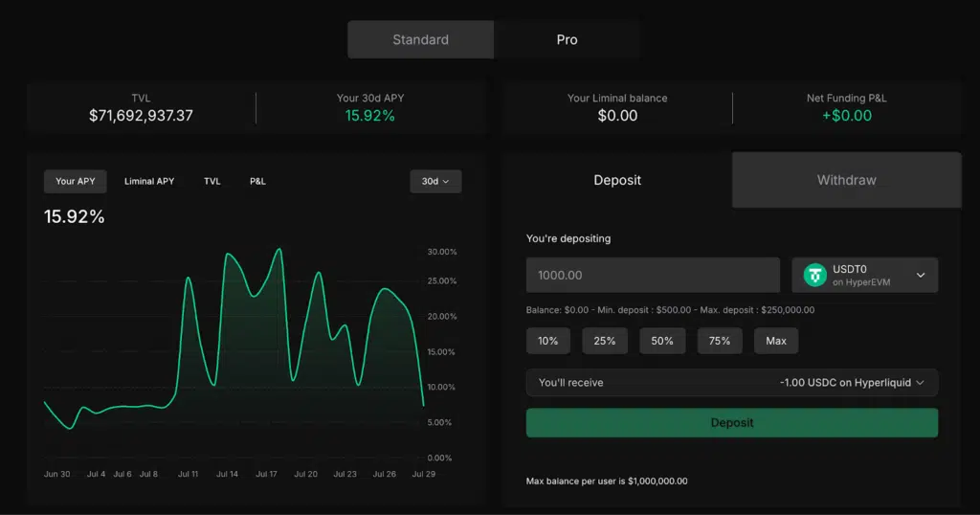This screenshot has width=980, height=515.
Task: Open the Withdraw tab
Action: click(x=846, y=180)
